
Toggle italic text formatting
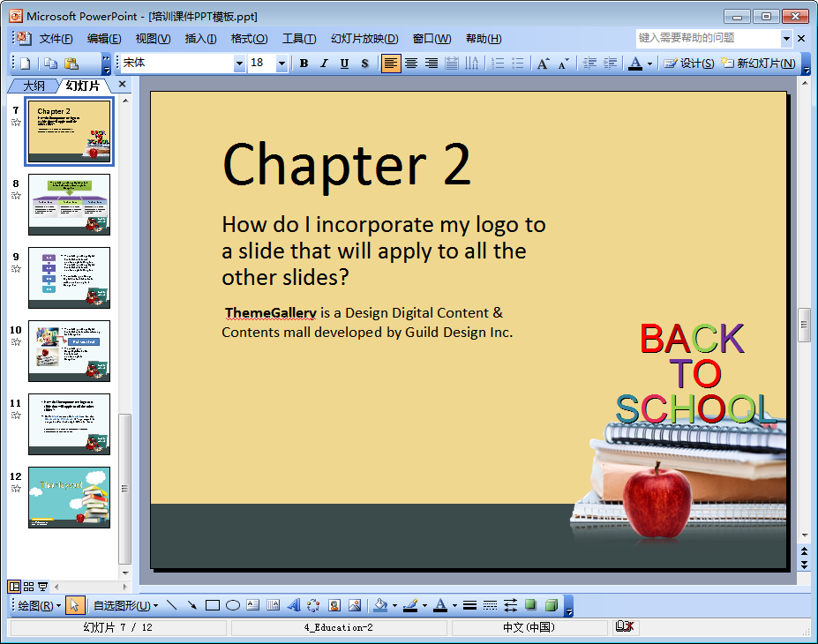click(324, 64)
